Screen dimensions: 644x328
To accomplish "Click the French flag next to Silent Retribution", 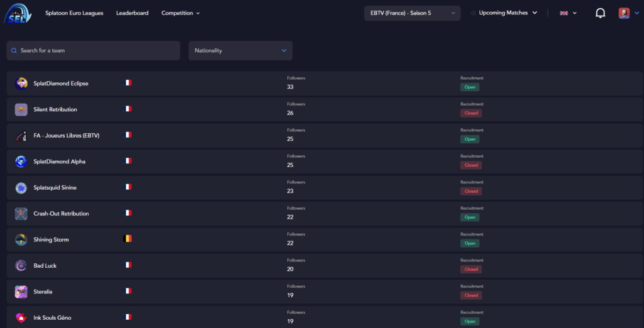I will 127,108.
